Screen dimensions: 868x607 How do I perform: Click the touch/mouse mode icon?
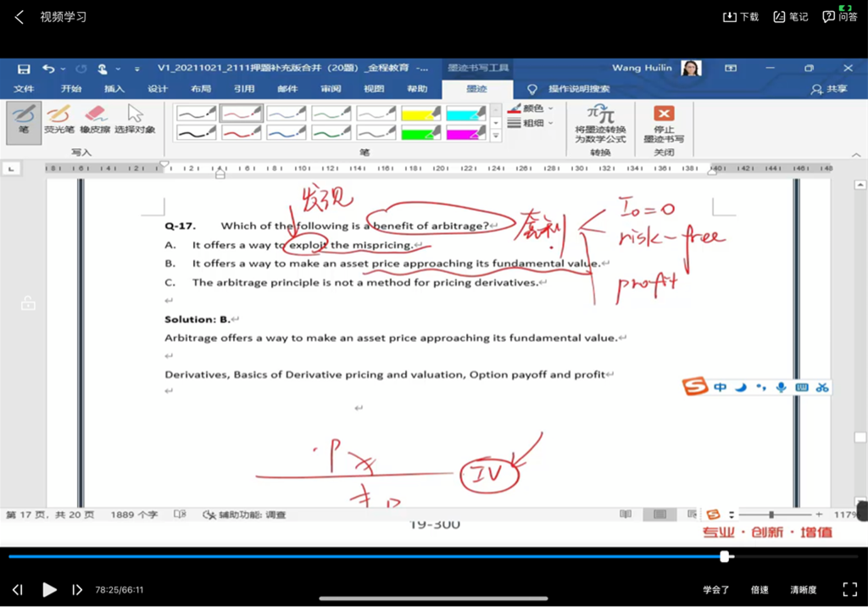click(103, 69)
